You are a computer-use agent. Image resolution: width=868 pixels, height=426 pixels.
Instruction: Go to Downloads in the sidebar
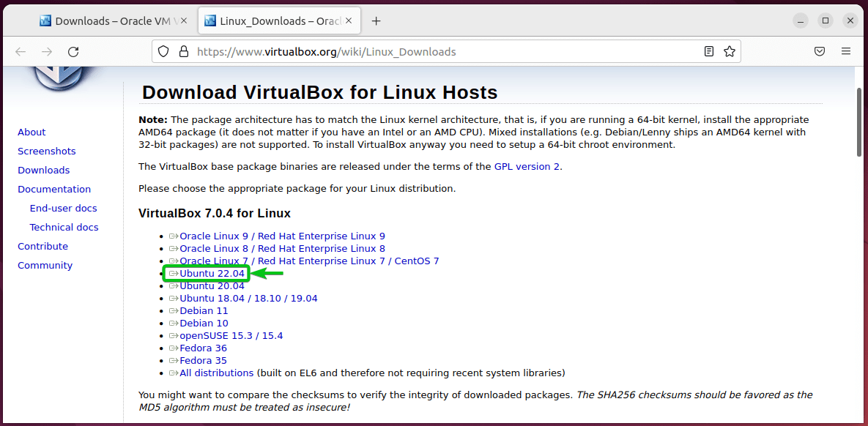coord(44,171)
